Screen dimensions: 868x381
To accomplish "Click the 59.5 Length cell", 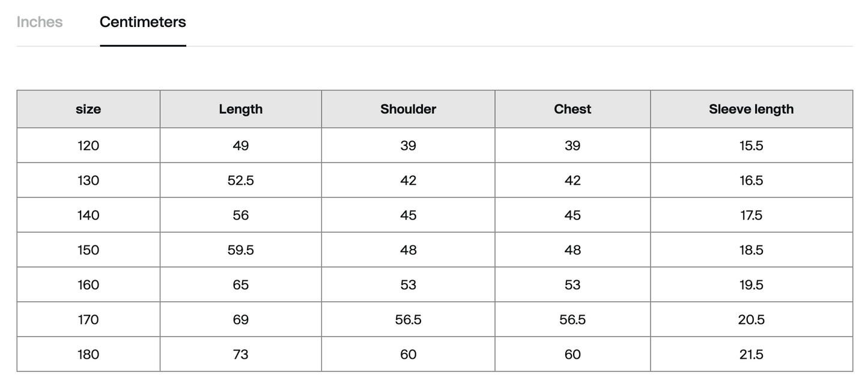I will pyautogui.click(x=241, y=250).
